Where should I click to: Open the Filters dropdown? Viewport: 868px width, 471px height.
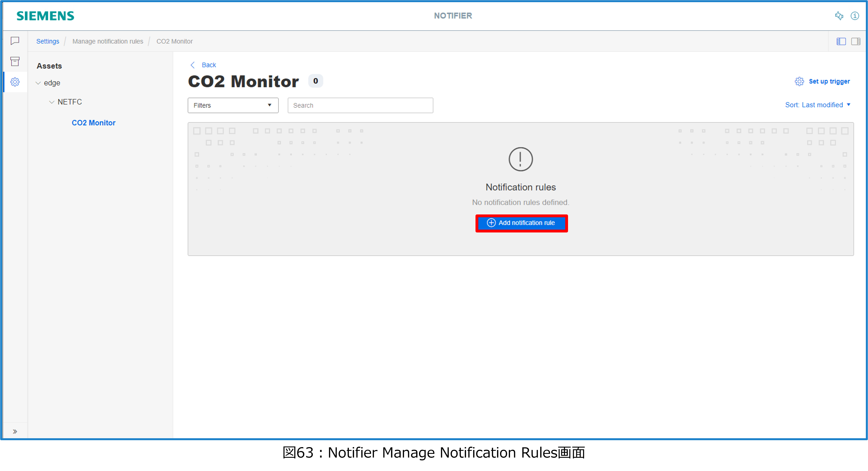click(233, 105)
